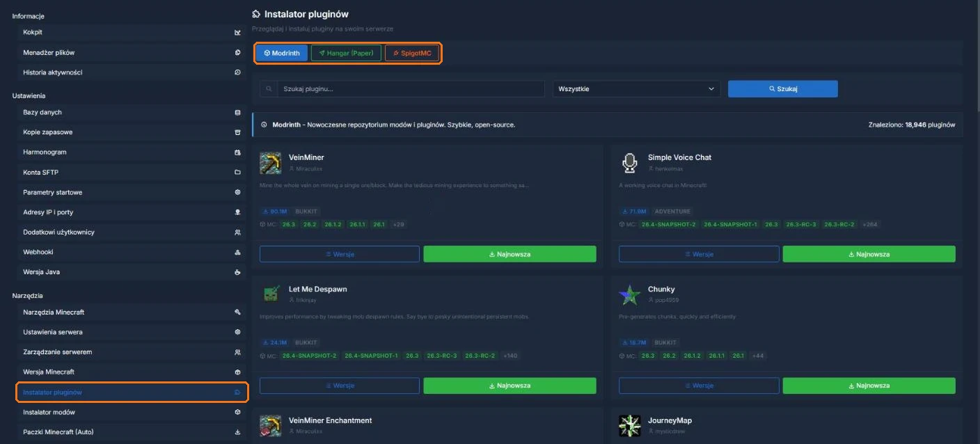Screen dimensions: 980x444
Task: Install Najnowsza version of Chunky
Action: 869,386
